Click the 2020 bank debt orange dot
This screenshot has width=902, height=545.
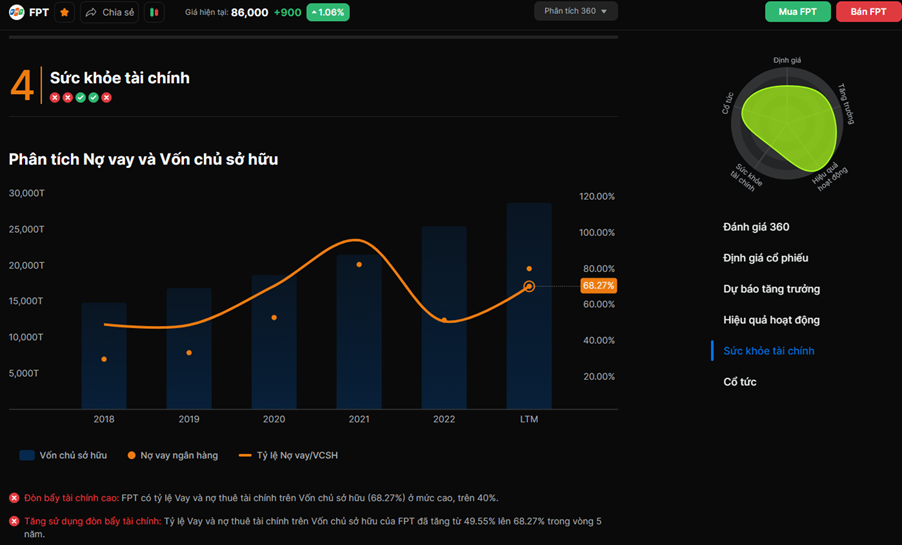coord(274,318)
